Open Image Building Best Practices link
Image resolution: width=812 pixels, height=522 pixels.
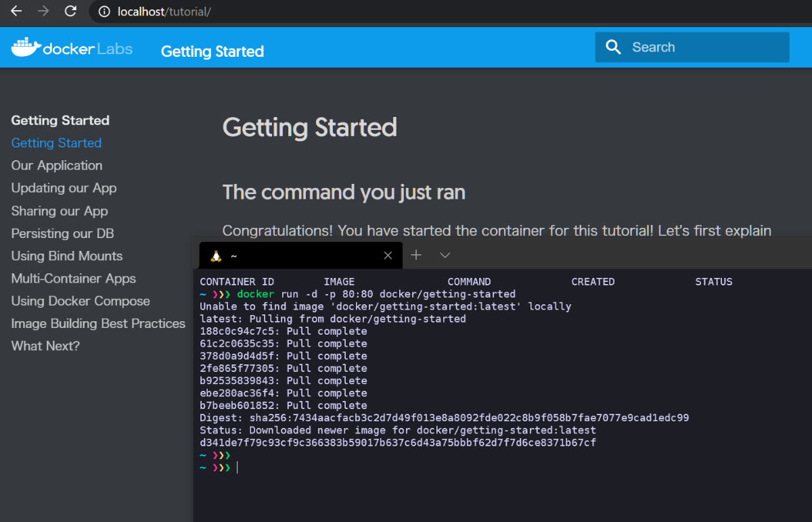coord(98,323)
